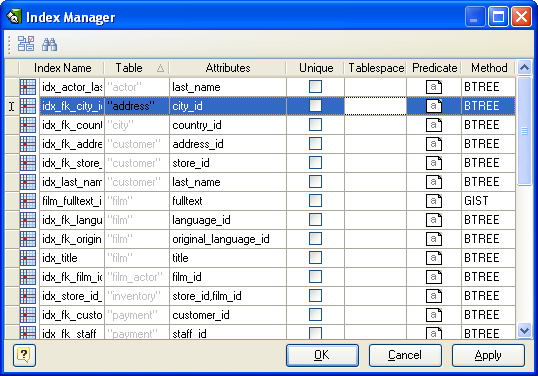Open predicate editor icon for last_name actor row
The width and height of the screenshot is (538, 376).
click(x=434, y=87)
